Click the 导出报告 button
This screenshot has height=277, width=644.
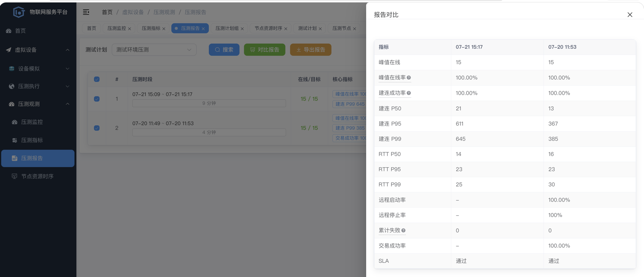311,50
